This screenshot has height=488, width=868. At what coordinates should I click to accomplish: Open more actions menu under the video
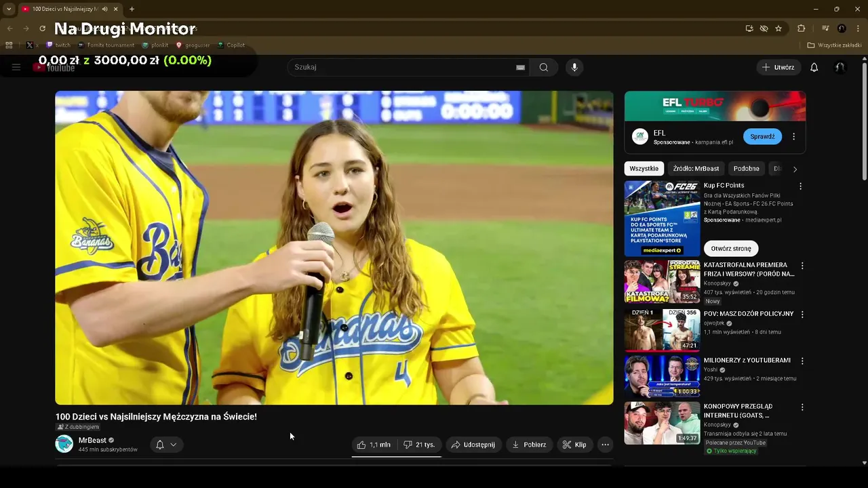pos(605,445)
